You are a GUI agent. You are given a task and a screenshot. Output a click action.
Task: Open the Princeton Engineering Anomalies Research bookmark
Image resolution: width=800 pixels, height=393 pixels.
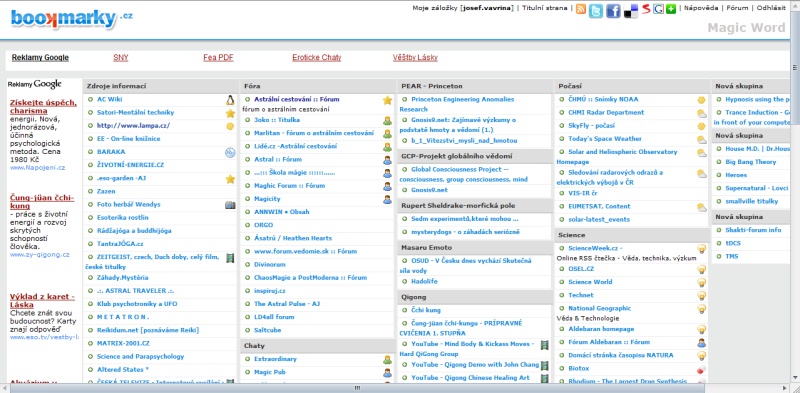coord(457,104)
